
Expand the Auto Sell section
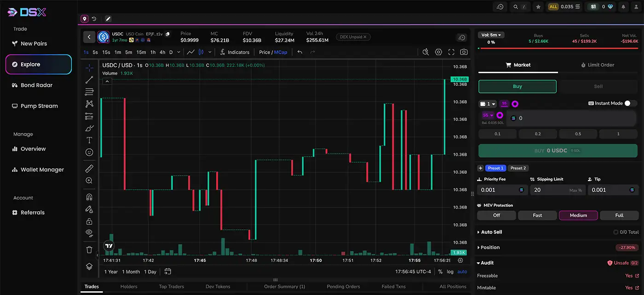pyautogui.click(x=491, y=232)
